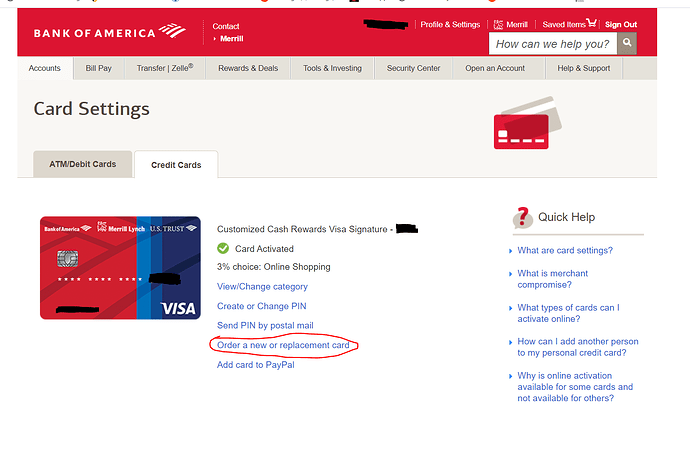Image resolution: width=690 pixels, height=464 pixels.
Task: Click the Merrill bull icon in header
Action: (x=499, y=24)
